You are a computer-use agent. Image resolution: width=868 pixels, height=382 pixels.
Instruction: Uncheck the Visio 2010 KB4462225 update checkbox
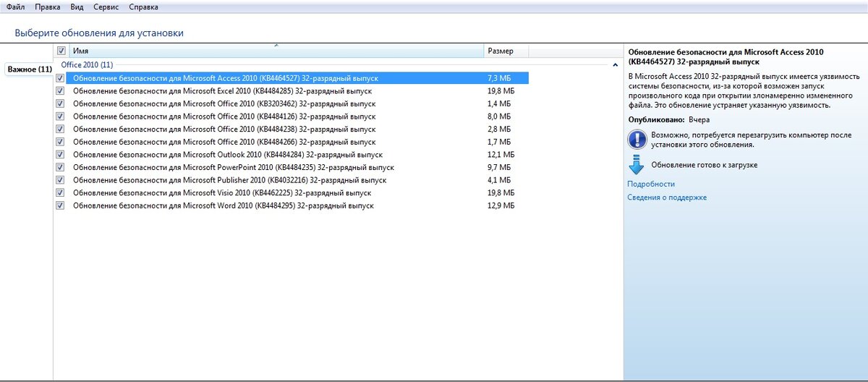60,192
